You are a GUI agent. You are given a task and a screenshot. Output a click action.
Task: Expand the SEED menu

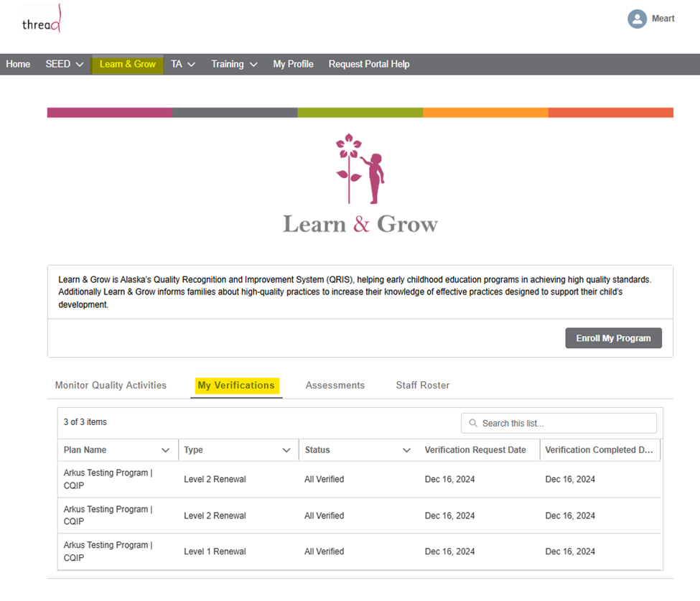[x=65, y=65]
